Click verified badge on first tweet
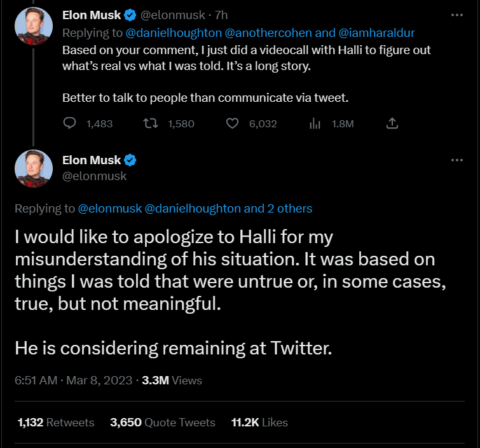The image size is (480, 448). (x=131, y=14)
